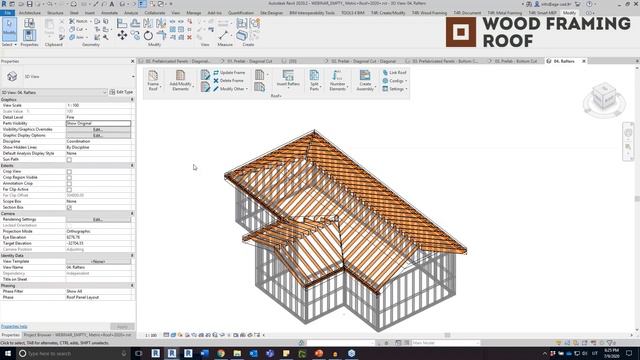Click Insert Rafters tool icon
640x360 pixels.
pyautogui.click(x=288, y=76)
